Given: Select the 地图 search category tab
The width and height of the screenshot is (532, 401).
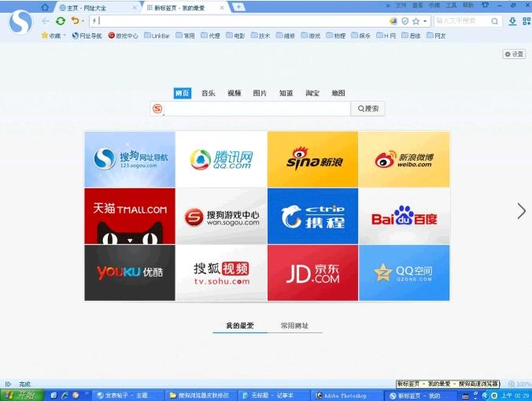Looking at the screenshot, I should tap(338, 93).
